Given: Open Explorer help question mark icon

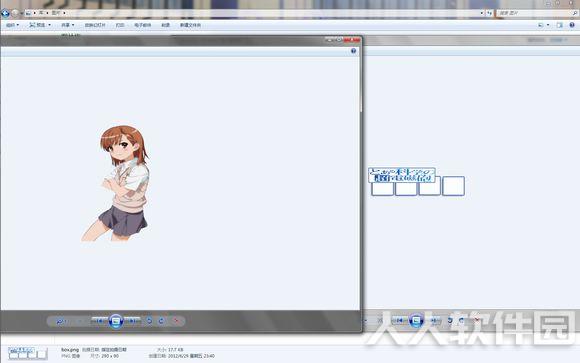Looking at the screenshot, I should click(572, 25).
